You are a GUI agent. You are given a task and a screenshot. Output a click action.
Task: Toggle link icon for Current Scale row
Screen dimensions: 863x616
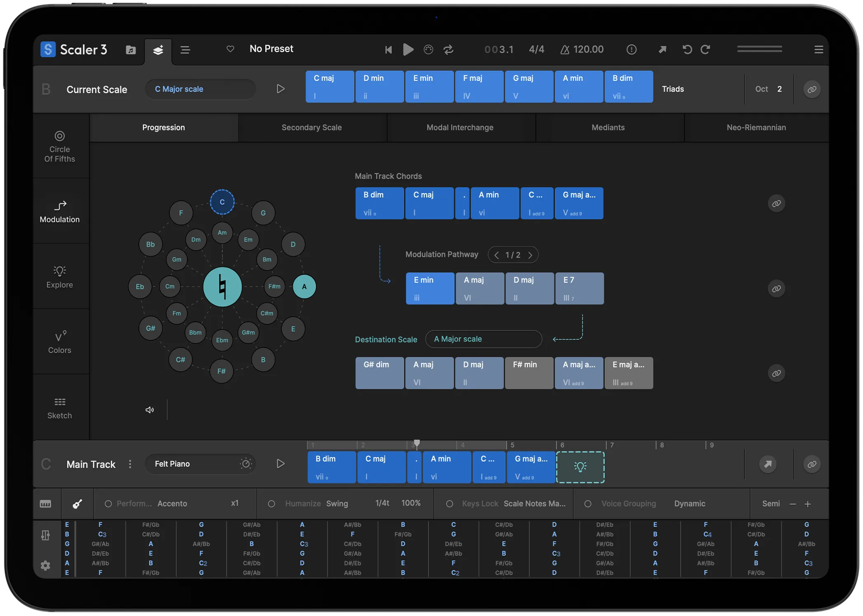coord(812,89)
